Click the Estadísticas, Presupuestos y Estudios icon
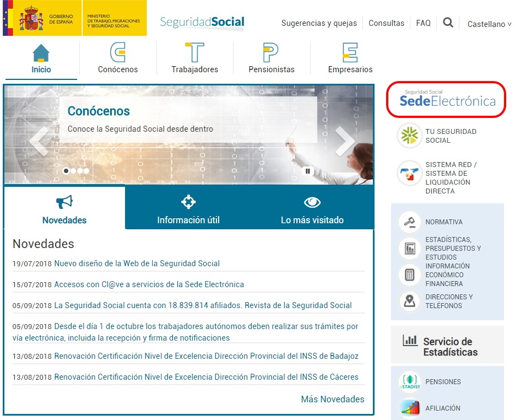The image size is (515, 420). coord(409,249)
